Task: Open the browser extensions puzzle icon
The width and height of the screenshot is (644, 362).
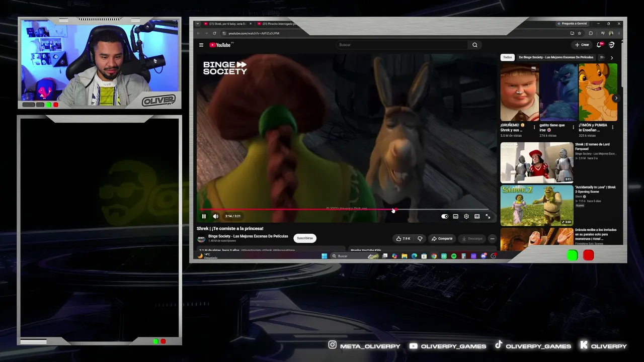Action: pyautogui.click(x=591, y=33)
